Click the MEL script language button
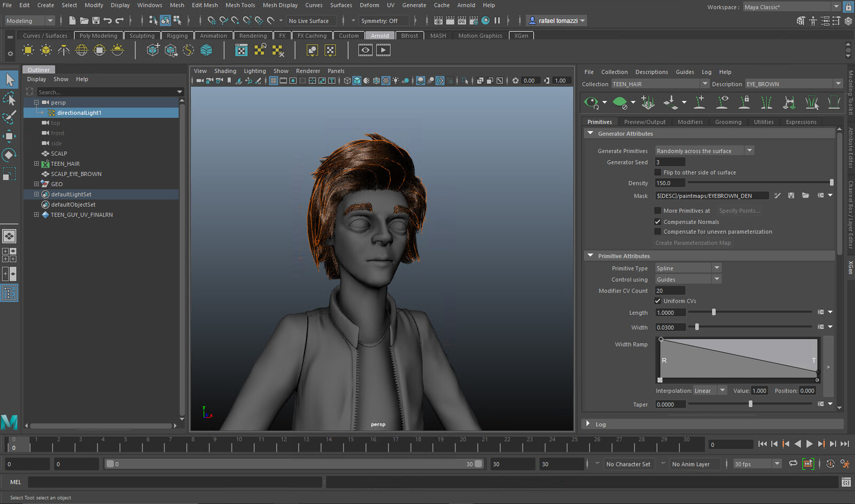Viewport: 855px width, 504px height. tap(15, 482)
